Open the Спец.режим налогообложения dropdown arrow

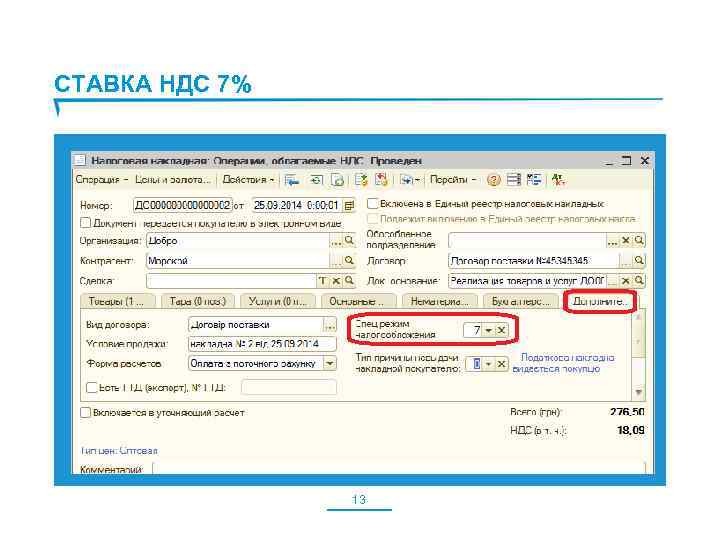pos(489,330)
